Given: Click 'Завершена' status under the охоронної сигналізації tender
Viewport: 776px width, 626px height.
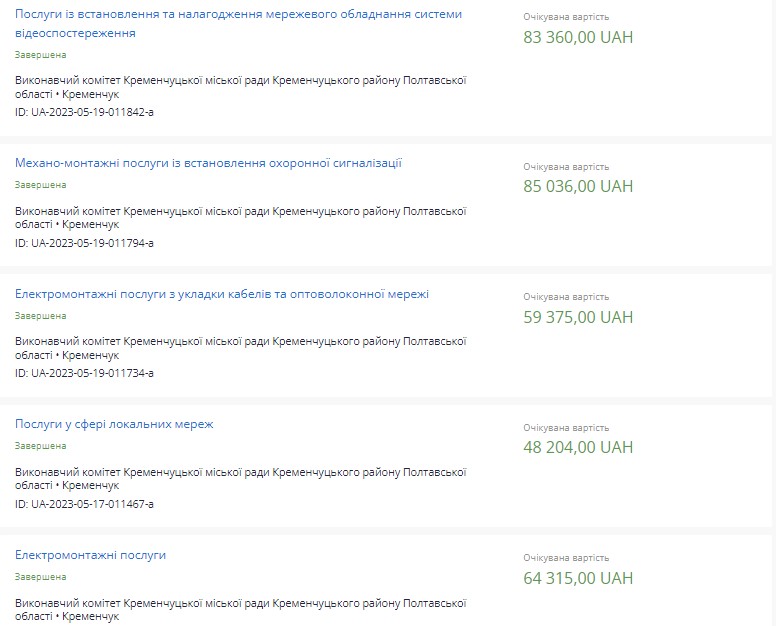Looking at the screenshot, I should click(41, 185).
